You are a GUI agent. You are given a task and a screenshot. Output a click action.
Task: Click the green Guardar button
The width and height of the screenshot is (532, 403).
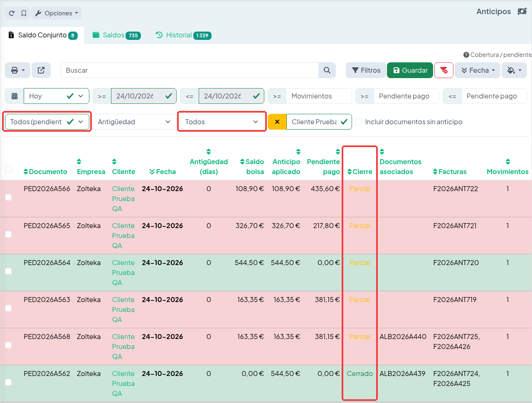pyautogui.click(x=410, y=70)
